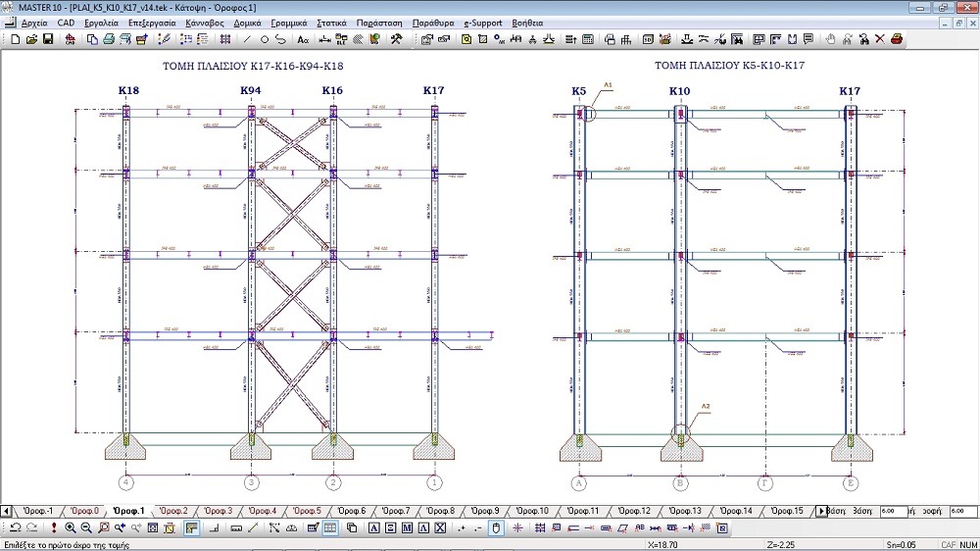Click the K10 column label in the drawing

pos(679,91)
